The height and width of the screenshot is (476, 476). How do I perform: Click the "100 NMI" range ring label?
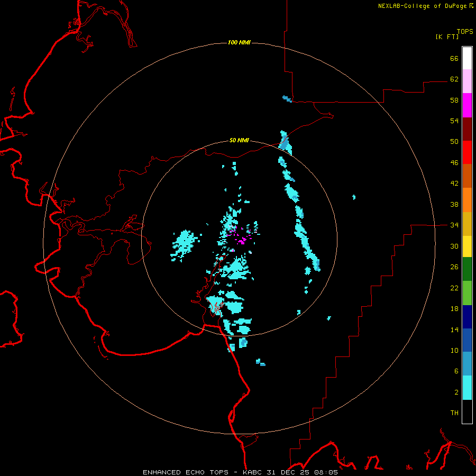click(x=239, y=42)
